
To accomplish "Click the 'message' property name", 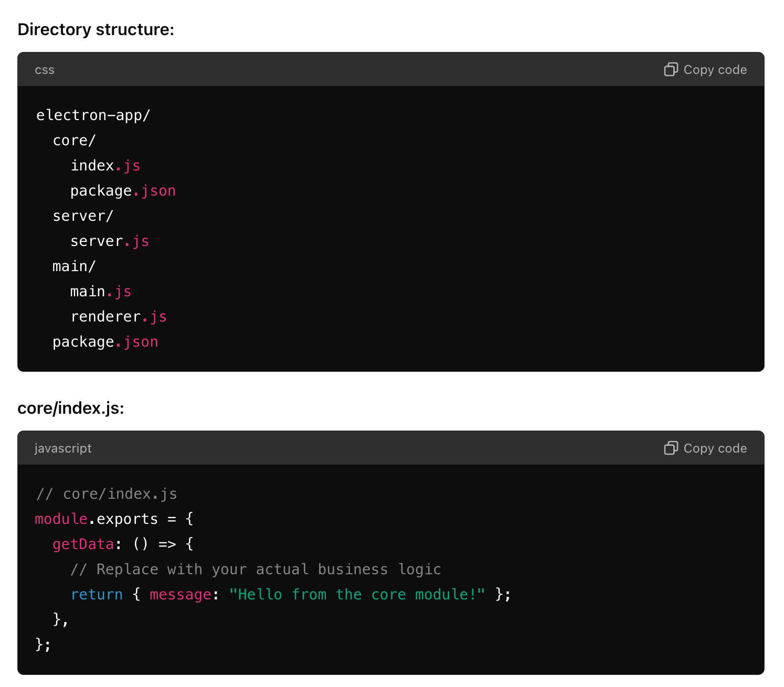I will (x=181, y=595).
